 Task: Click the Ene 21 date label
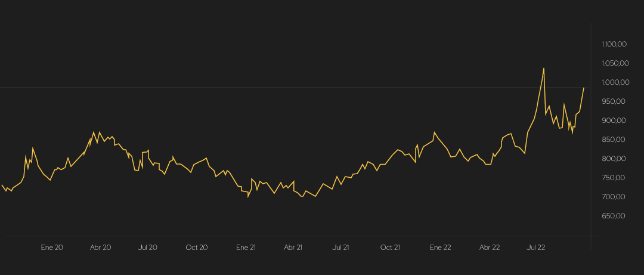pyautogui.click(x=246, y=248)
